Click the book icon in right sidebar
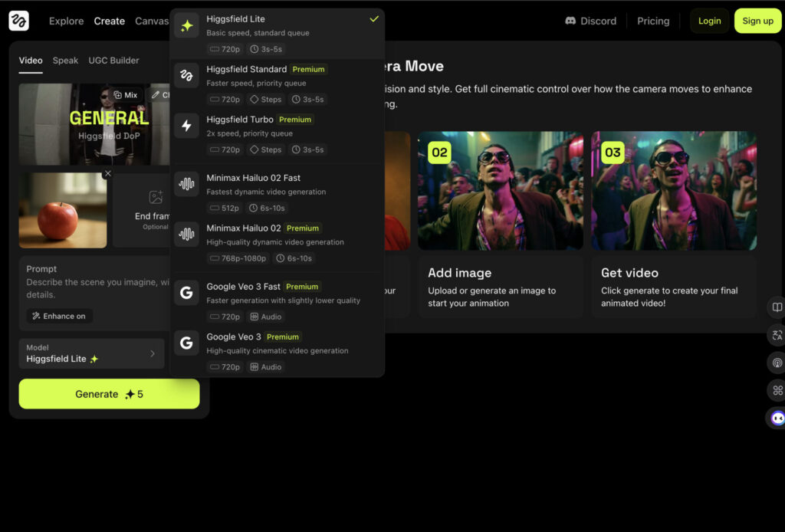 tap(777, 307)
